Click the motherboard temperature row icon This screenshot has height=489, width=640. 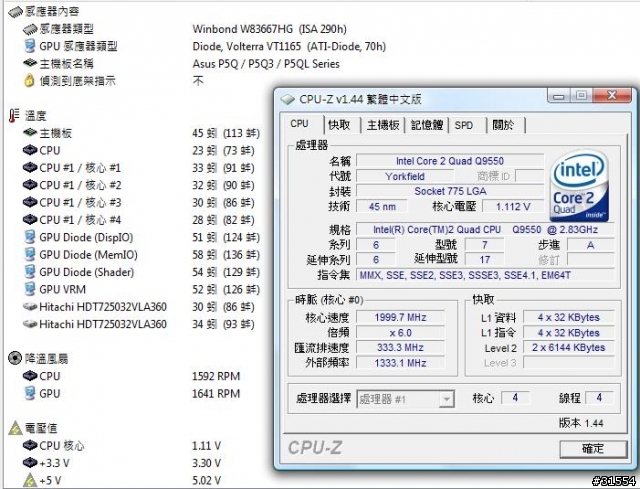tap(30, 133)
